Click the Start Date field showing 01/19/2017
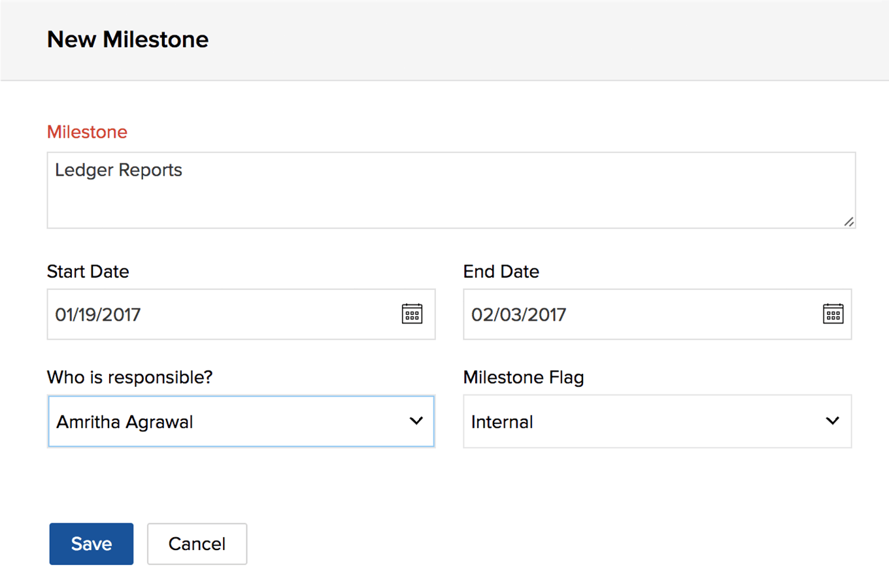The image size is (889, 588). point(241,314)
